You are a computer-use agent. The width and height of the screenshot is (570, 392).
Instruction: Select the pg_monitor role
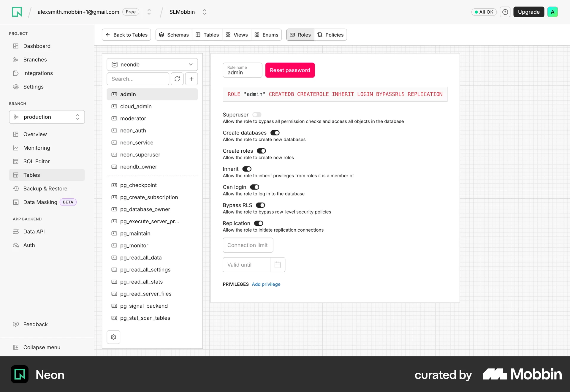click(152, 246)
